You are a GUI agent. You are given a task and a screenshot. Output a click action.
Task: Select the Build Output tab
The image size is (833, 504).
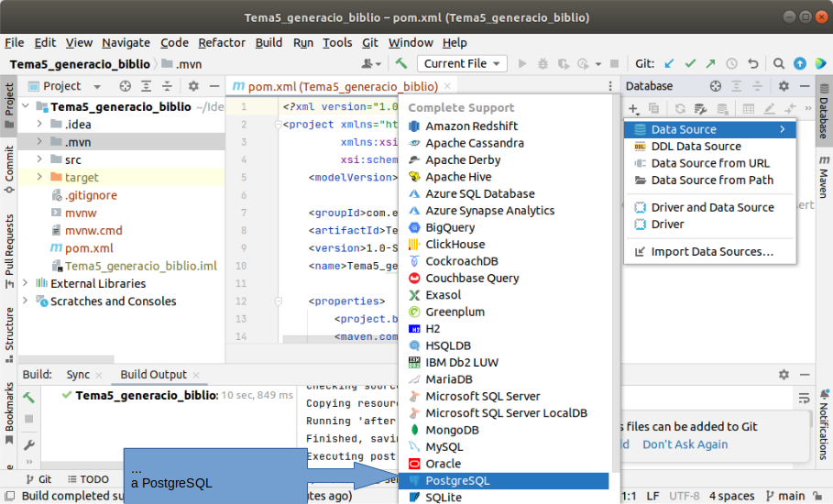tap(154, 375)
